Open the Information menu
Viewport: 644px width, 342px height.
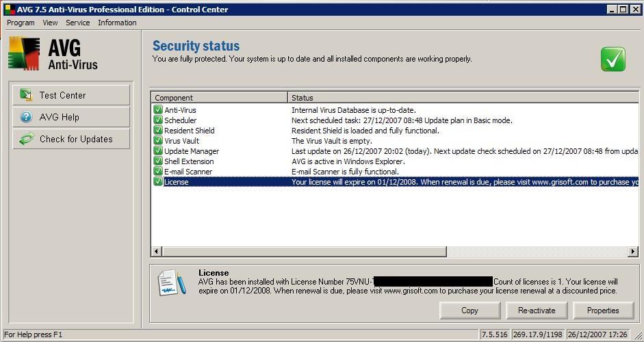pos(117,23)
